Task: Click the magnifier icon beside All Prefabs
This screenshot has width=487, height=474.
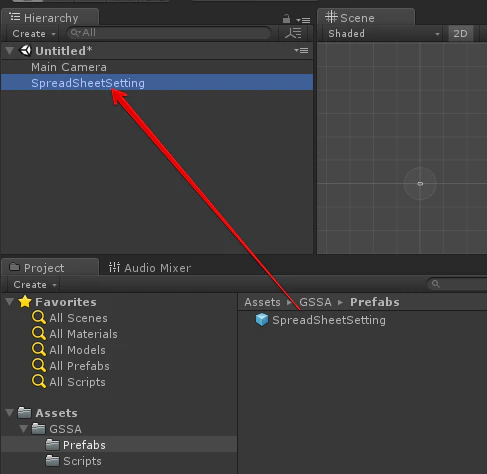Action: [x=39, y=366]
